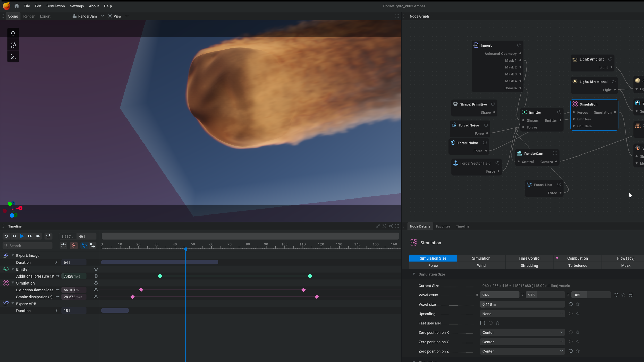This screenshot has height=362, width=644.
Task: Click the Voxel size slider field
Action: (x=522, y=304)
